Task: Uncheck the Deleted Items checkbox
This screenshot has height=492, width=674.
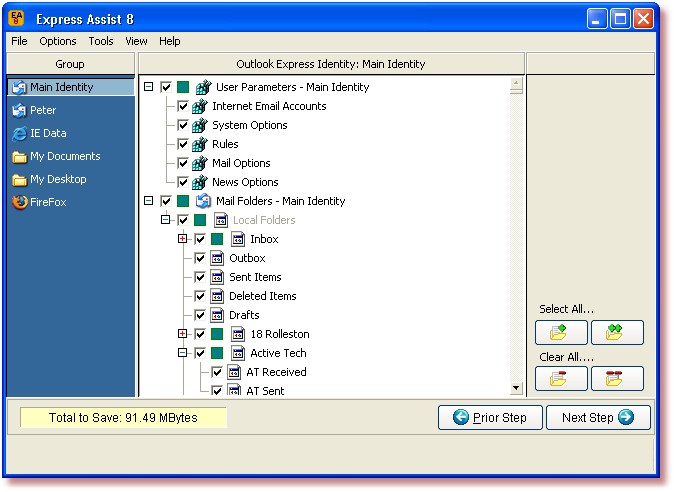Action: click(x=200, y=296)
